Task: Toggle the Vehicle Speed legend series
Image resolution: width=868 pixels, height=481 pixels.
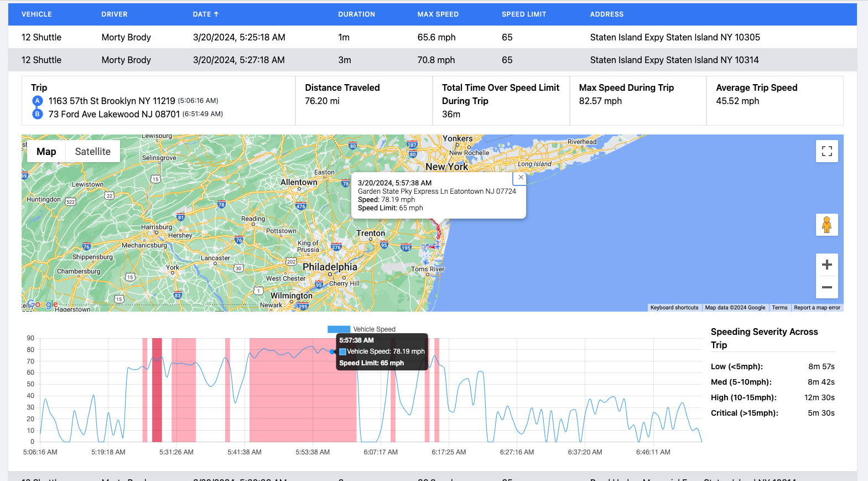Action: point(361,329)
